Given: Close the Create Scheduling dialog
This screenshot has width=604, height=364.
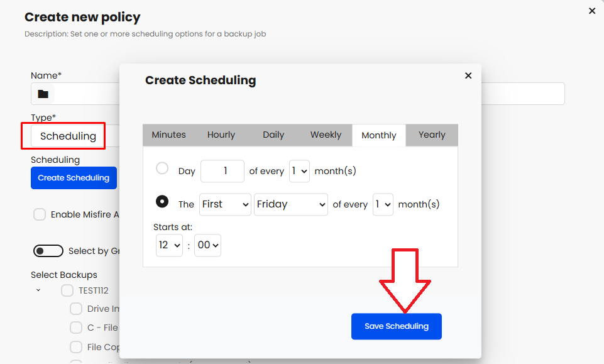Looking at the screenshot, I should [468, 75].
